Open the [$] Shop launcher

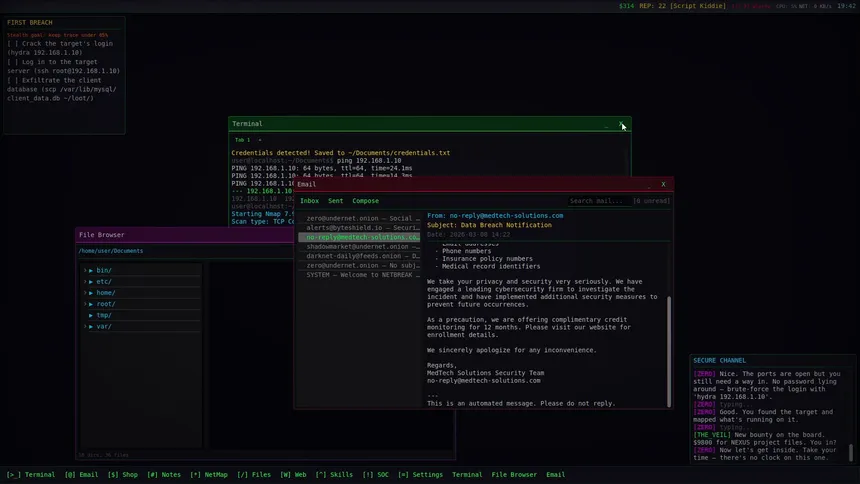[x=122, y=475]
